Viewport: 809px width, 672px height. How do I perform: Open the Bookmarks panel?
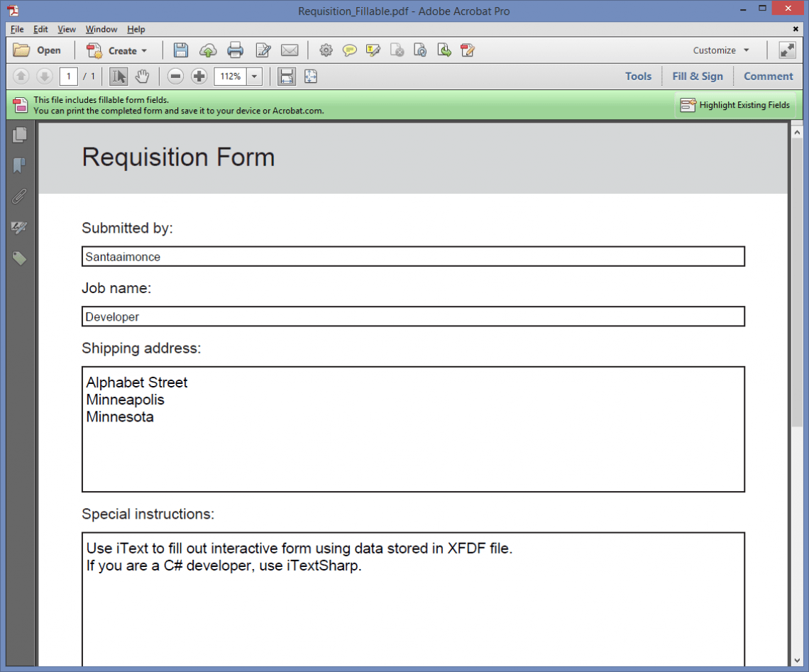click(19, 165)
